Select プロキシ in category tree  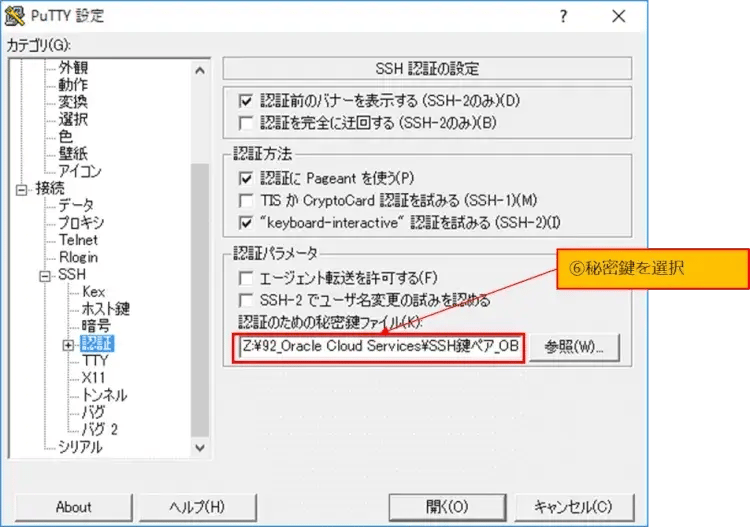tap(81, 223)
